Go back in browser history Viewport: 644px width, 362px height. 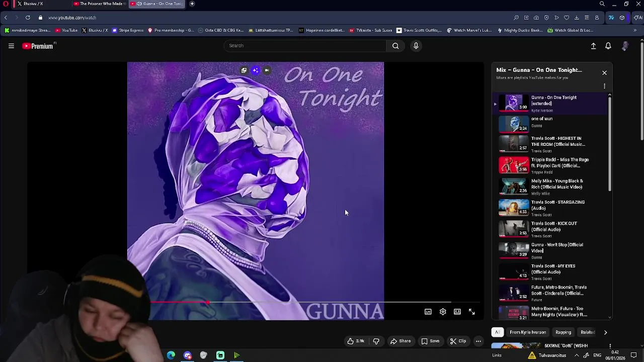tap(6, 18)
